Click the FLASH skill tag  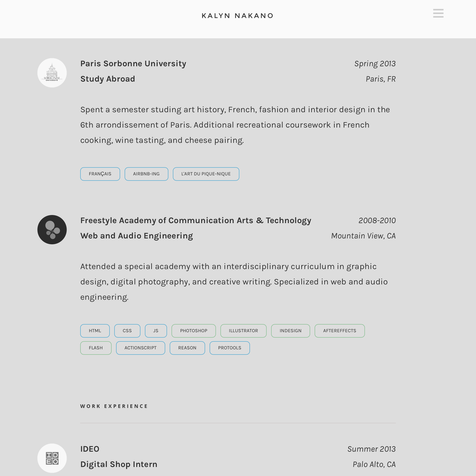(x=96, y=348)
